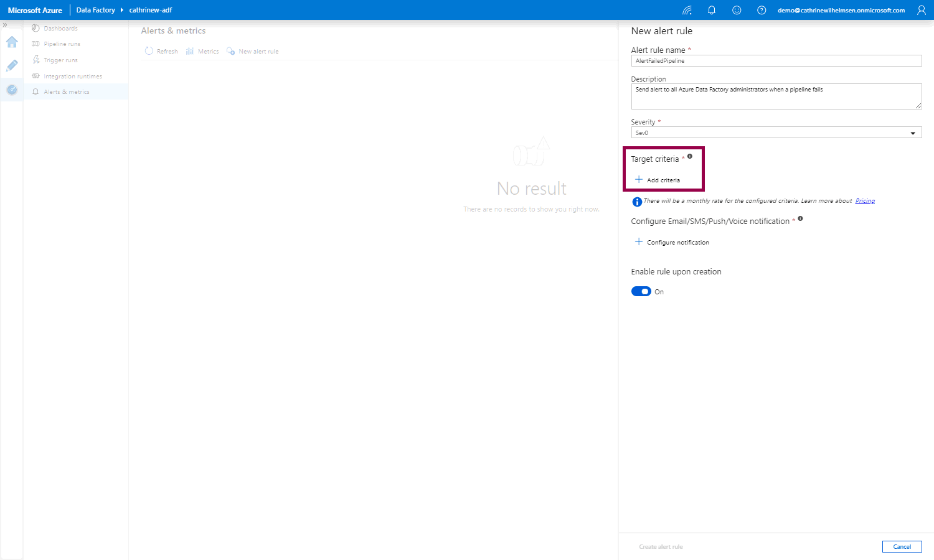Open the Pricing link
This screenshot has width=934, height=560.
[x=865, y=201]
